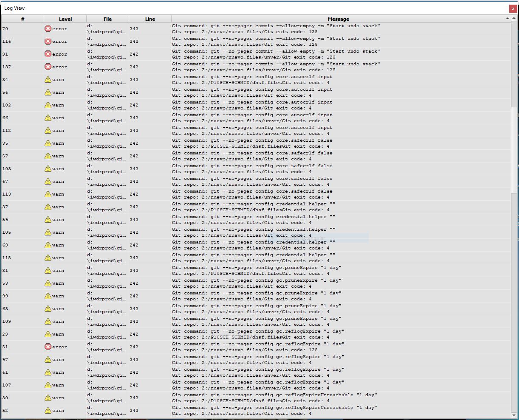The image size is (519, 420).
Task: Select row number 63 cell
Action: pos(23,309)
